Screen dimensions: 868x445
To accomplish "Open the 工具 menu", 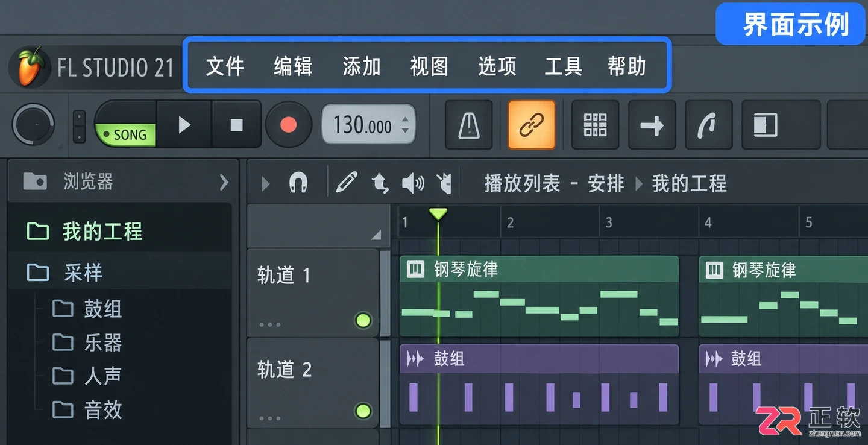I will [x=563, y=66].
